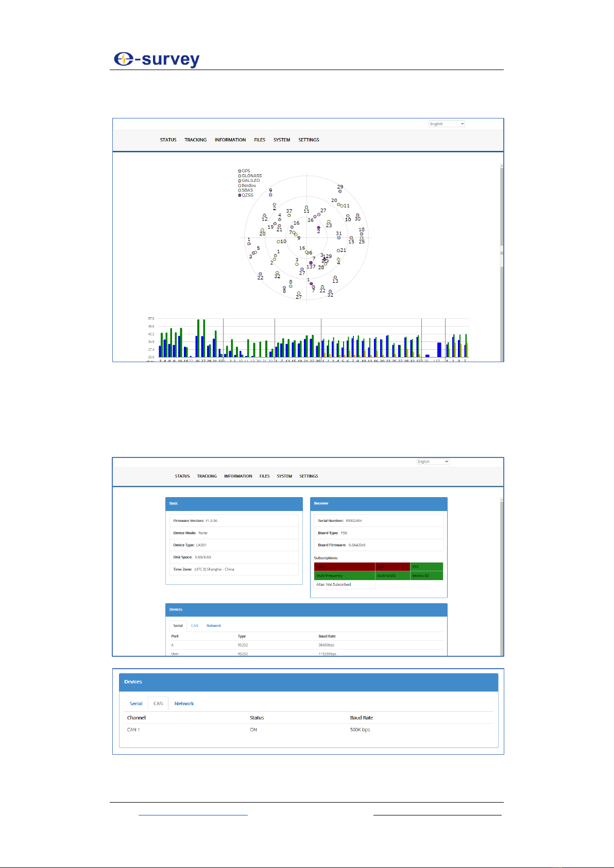Switch to Serial tab showing RS232 ports
Screen dimensions: 614x868
coord(178,626)
